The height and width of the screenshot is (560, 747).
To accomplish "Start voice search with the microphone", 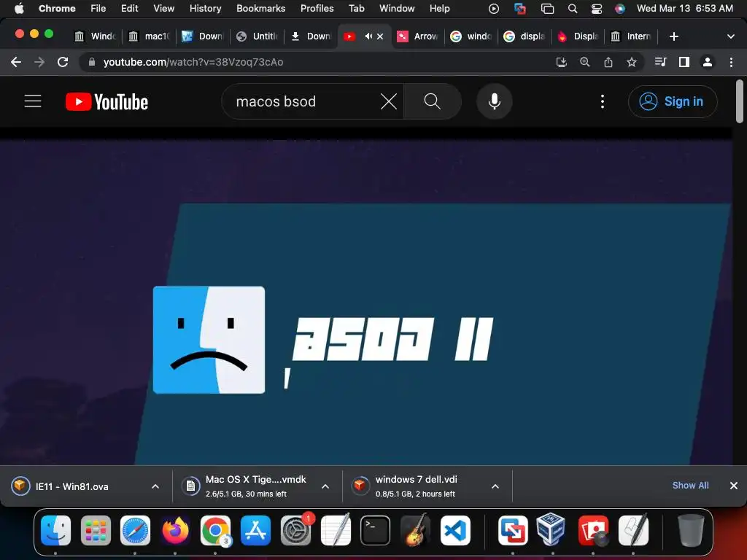I will coord(495,101).
